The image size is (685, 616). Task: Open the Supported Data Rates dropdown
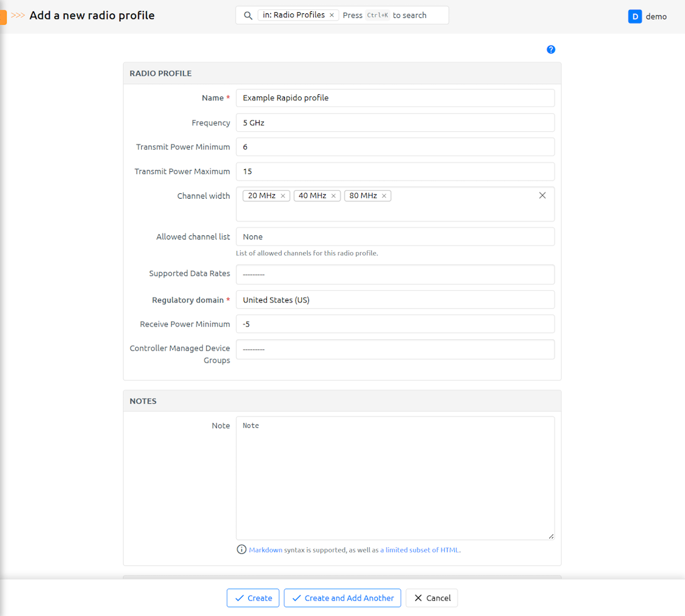(395, 274)
